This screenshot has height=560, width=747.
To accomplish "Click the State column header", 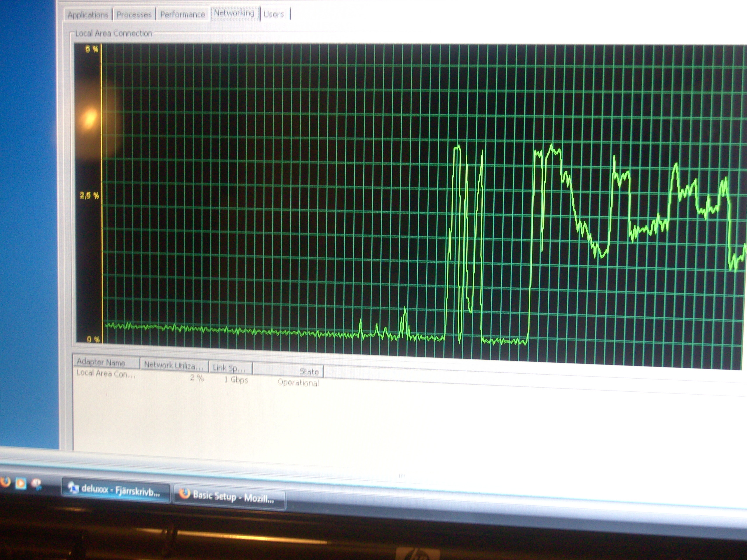I will pos(288,371).
